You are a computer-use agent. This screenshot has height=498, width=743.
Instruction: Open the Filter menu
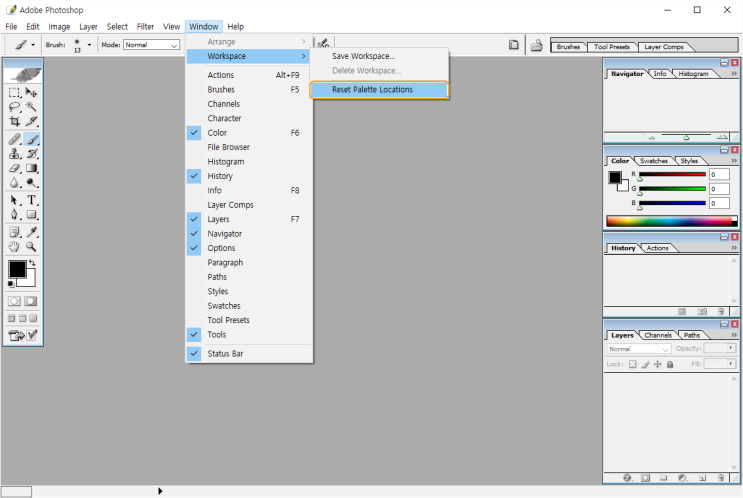[x=145, y=27]
